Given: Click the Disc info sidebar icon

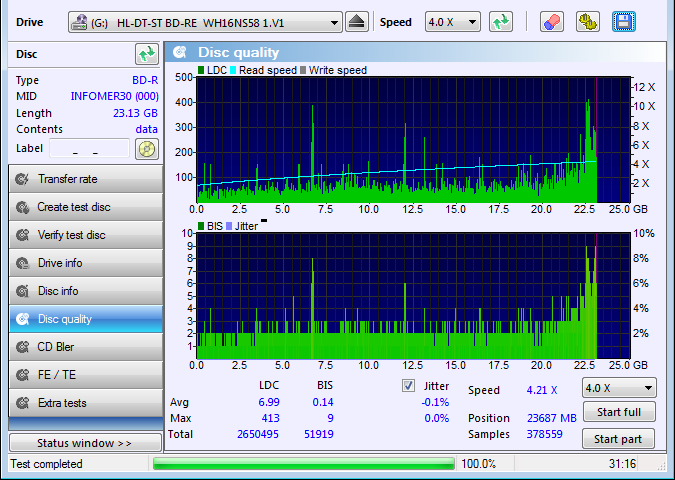Looking at the screenshot, I should coord(22,291).
